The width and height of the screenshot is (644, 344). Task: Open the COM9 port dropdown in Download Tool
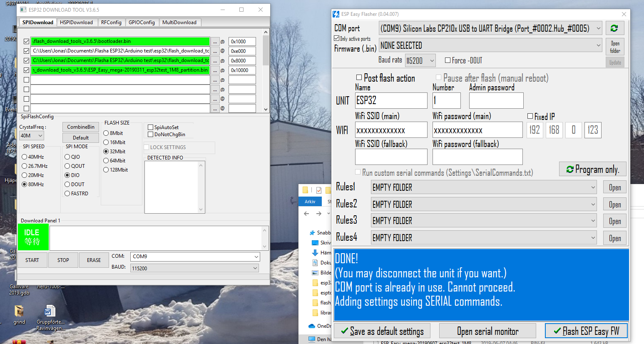[195, 257]
